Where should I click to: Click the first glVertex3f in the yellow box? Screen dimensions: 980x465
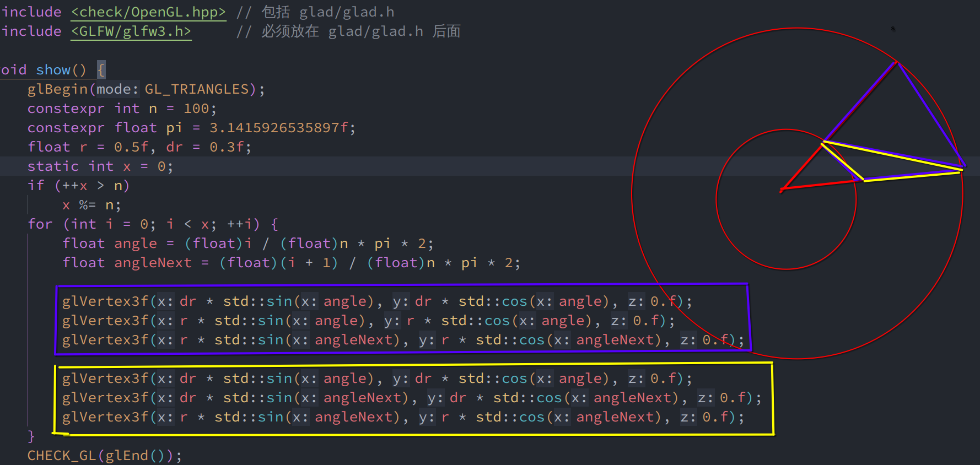point(105,379)
